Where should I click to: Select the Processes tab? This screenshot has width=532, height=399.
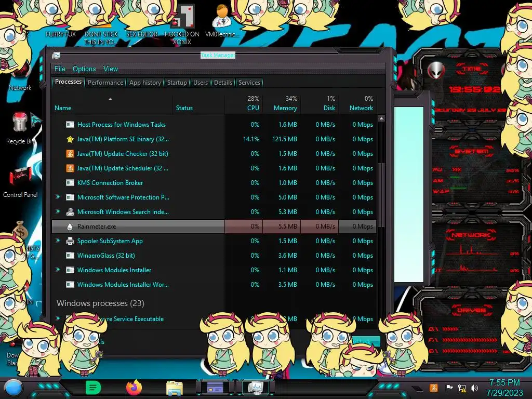pos(68,82)
